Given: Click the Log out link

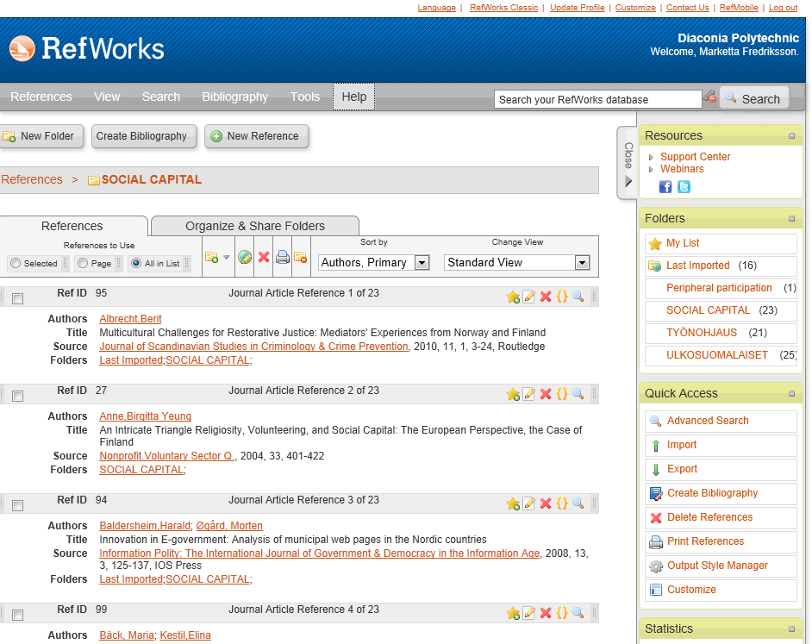Looking at the screenshot, I should [783, 8].
